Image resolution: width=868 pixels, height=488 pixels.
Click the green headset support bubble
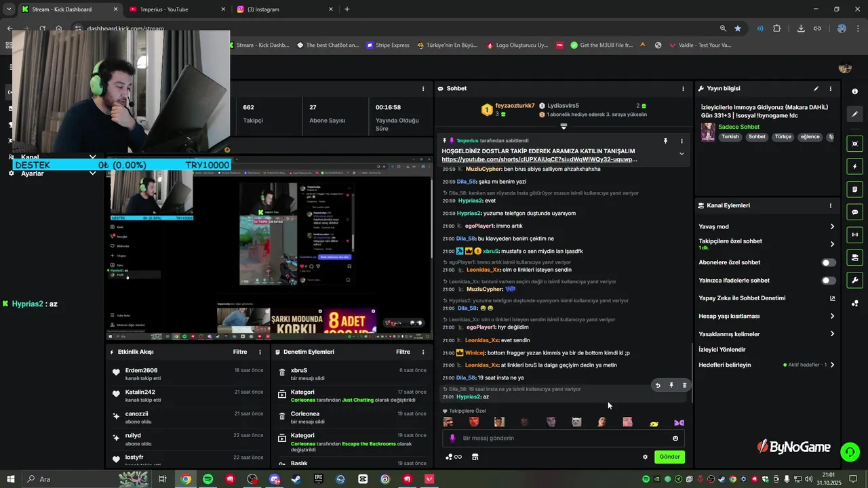(850, 451)
